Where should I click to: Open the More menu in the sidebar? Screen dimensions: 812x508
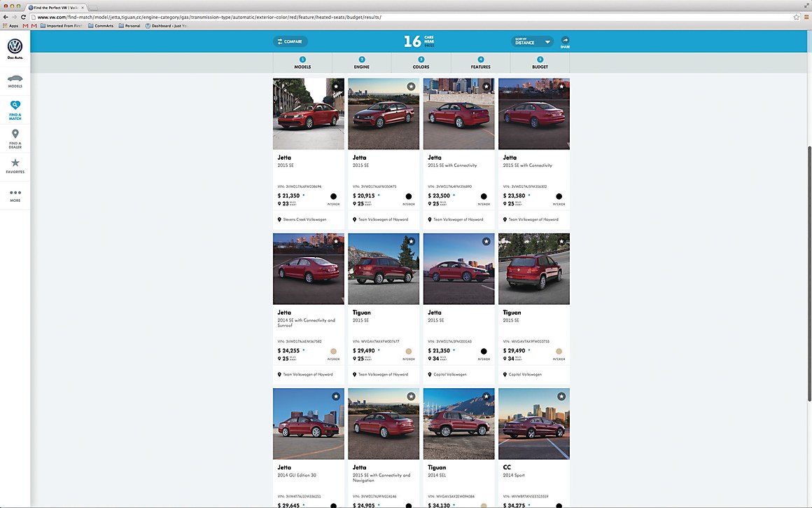[x=15, y=195]
